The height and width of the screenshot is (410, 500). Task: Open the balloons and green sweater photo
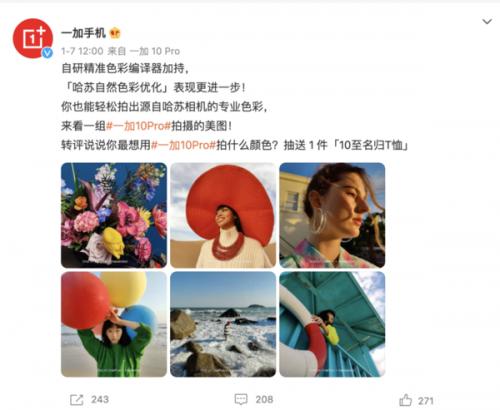click(x=114, y=324)
